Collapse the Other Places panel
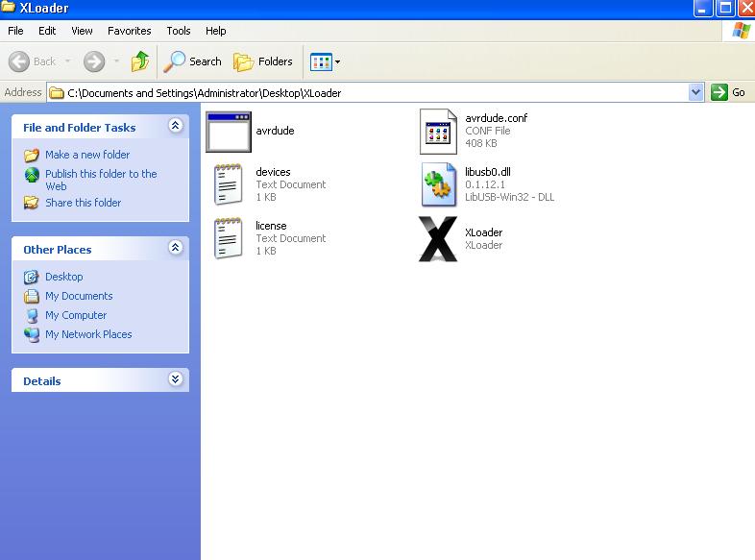The image size is (755, 560). (x=175, y=248)
